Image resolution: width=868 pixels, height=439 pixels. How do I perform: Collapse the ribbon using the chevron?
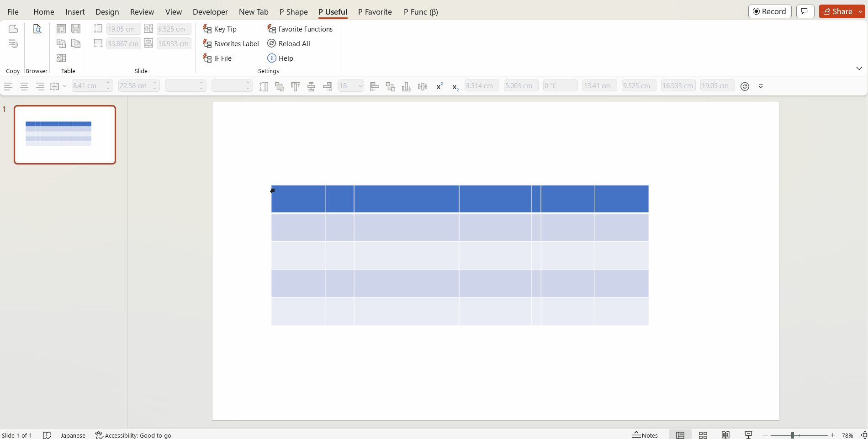(859, 69)
